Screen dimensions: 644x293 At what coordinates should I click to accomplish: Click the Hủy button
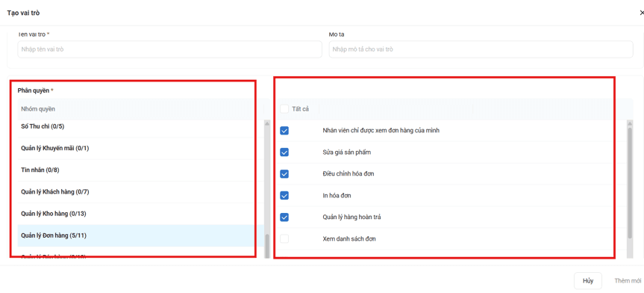pyautogui.click(x=588, y=281)
